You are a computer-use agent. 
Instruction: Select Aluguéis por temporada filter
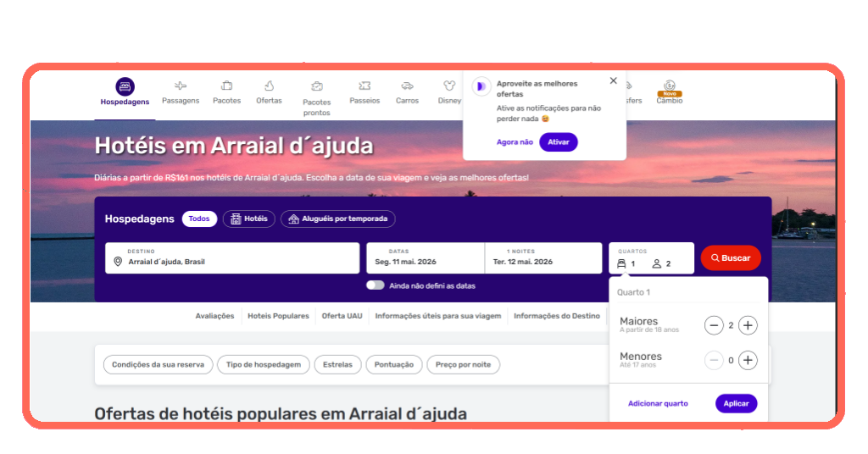[337, 219]
